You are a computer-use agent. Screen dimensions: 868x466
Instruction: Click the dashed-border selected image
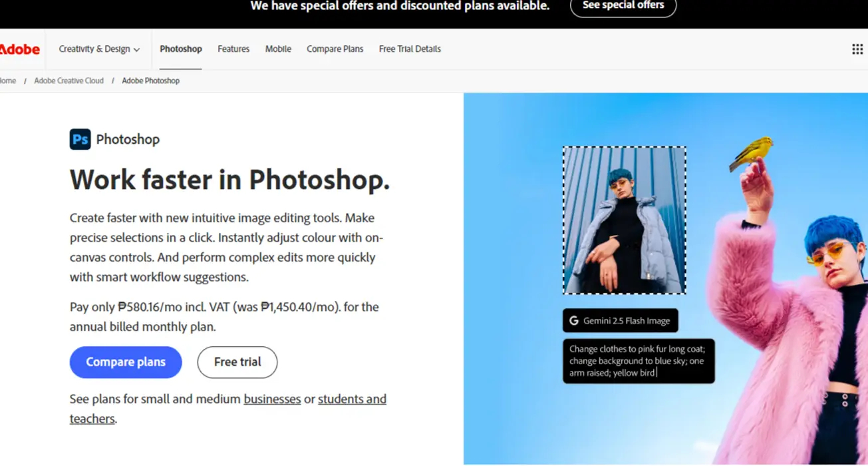[x=623, y=220]
